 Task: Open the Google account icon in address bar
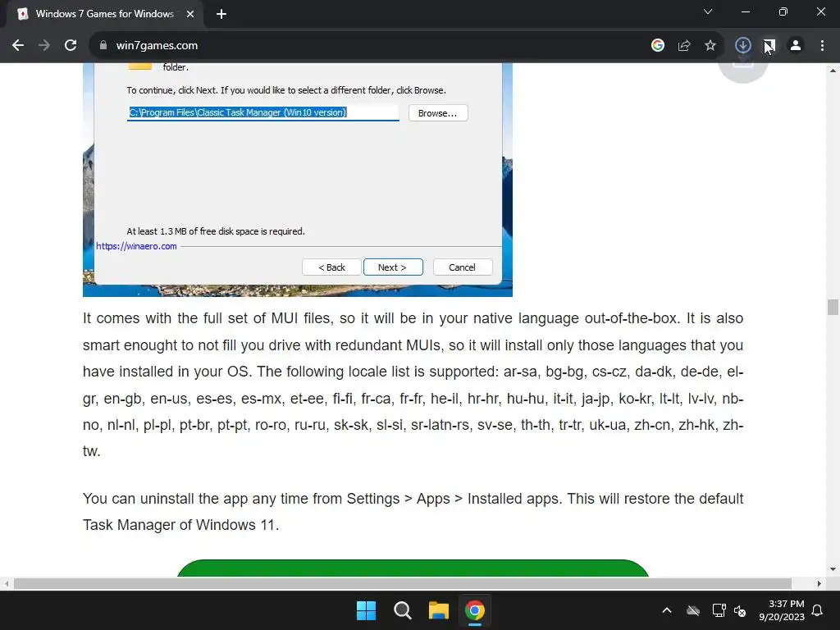coord(658,46)
